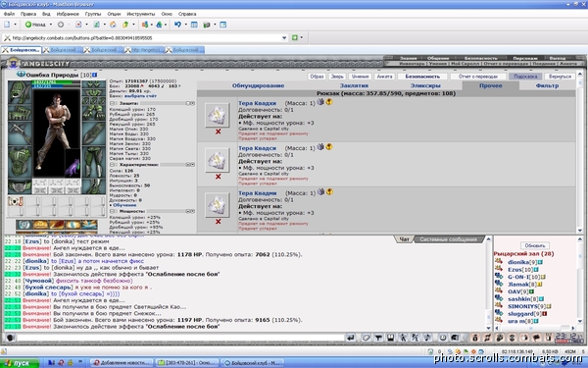Click the purple pet animal icon near character

pyautogui.click(x=72, y=168)
